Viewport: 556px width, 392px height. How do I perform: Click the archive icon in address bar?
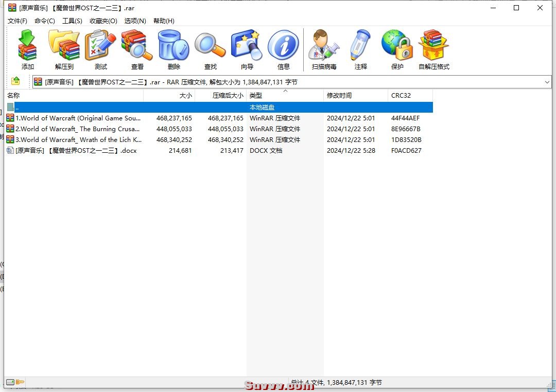(x=38, y=82)
